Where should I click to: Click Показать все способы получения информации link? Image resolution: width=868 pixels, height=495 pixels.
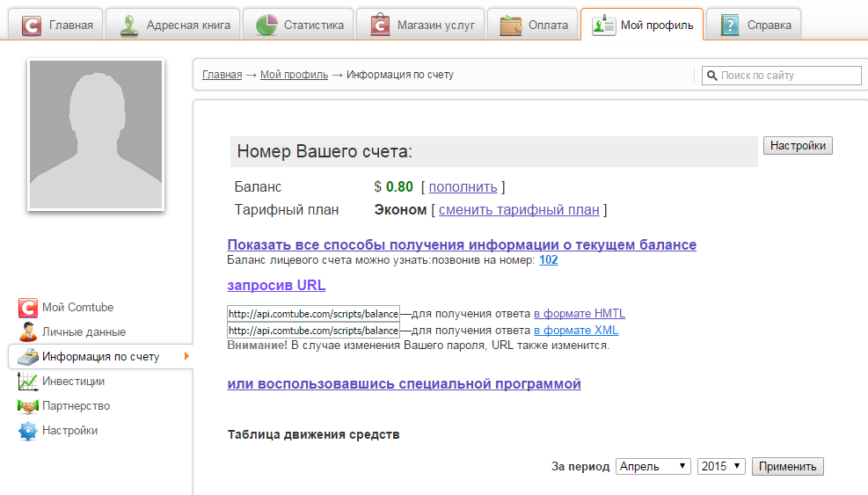[x=462, y=244]
